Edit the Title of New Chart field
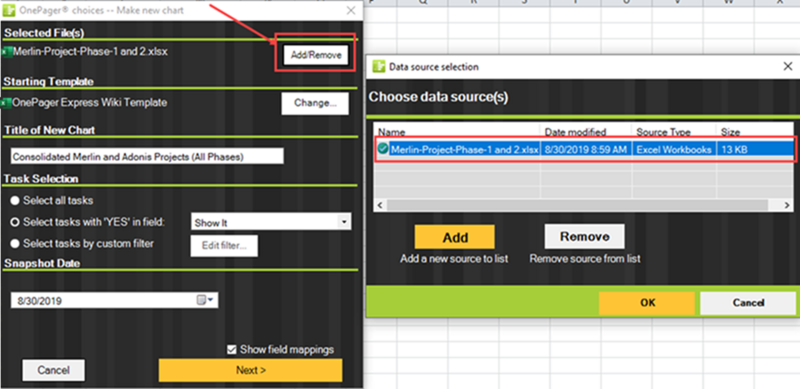The width and height of the screenshot is (800, 389). coord(147,157)
